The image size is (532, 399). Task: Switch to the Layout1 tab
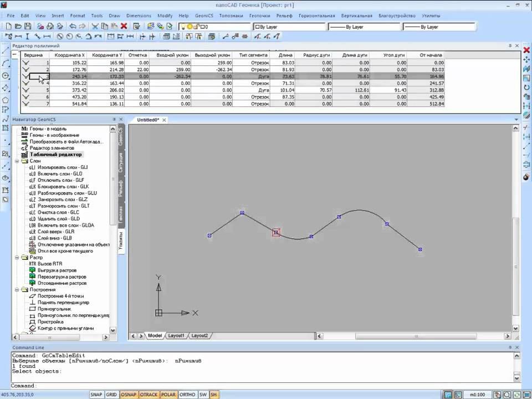coord(176,336)
